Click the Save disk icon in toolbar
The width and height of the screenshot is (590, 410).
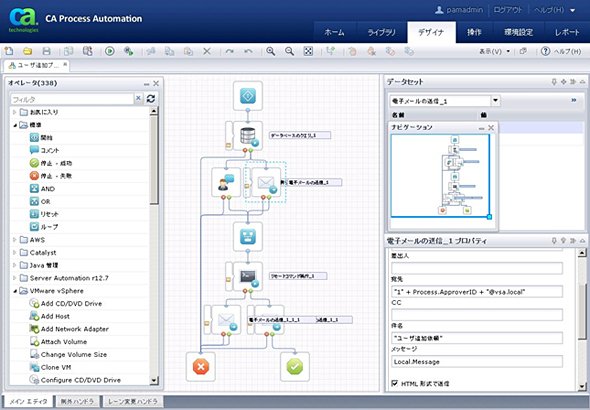click(x=46, y=51)
